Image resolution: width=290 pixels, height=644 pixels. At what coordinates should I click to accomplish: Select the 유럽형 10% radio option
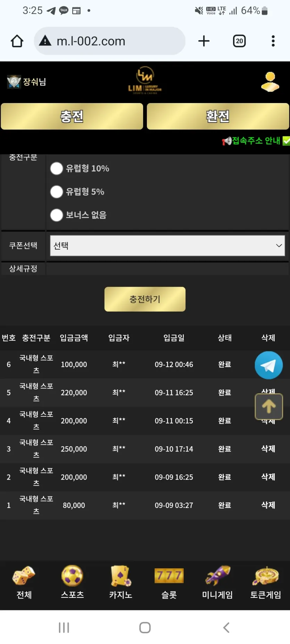click(57, 168)
